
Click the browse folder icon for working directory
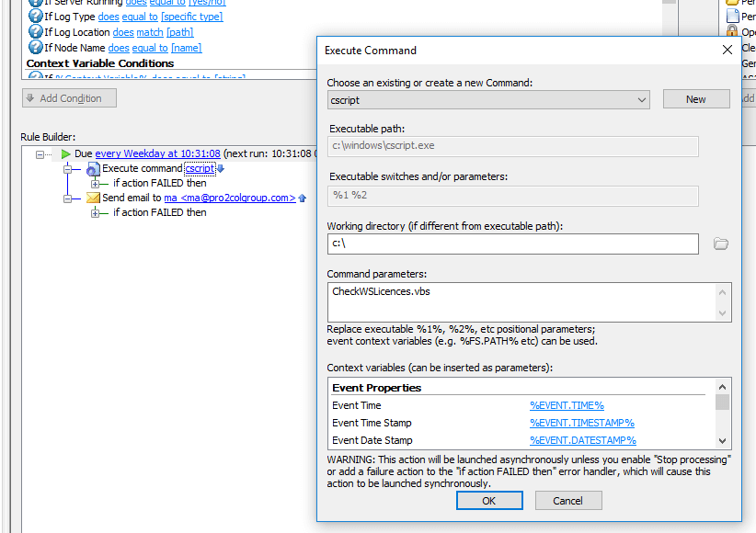[721, 244]
